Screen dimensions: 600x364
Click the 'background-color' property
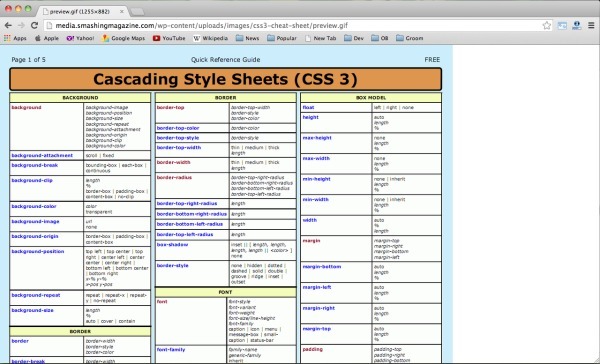34,206
